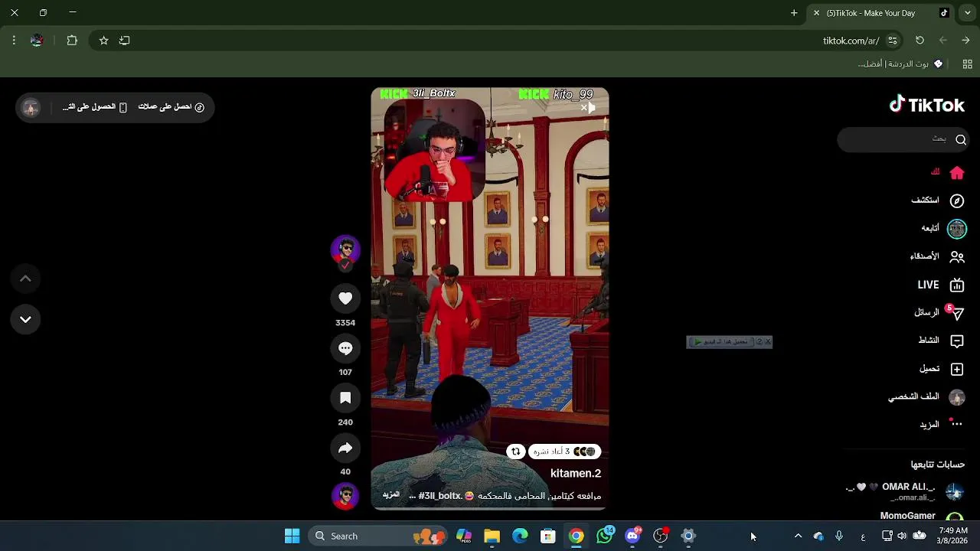Open #3li_boltx hashtag in caption
This screenshot has width=980, height=551.
click(x=440, y=496)
